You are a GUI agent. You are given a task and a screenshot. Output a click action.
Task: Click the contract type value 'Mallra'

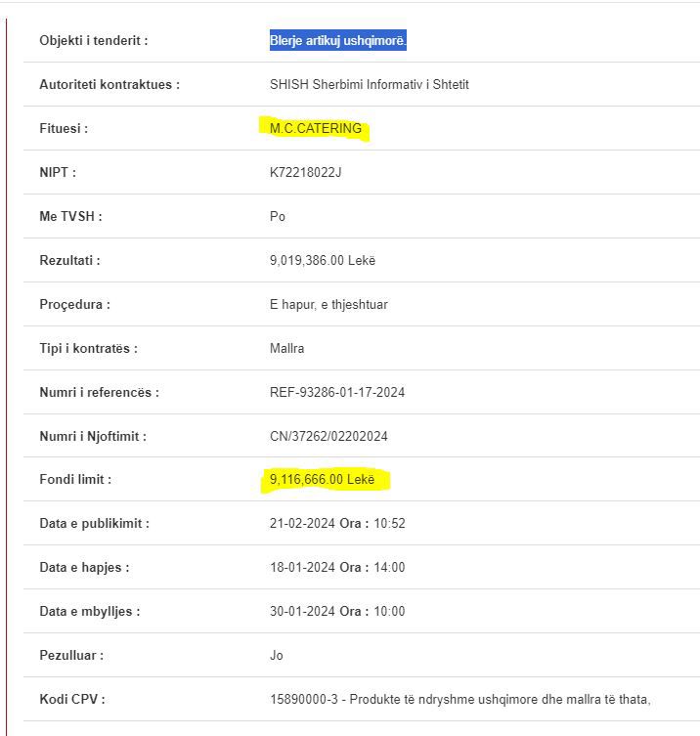pyautogui.click(x=286, y=348)
